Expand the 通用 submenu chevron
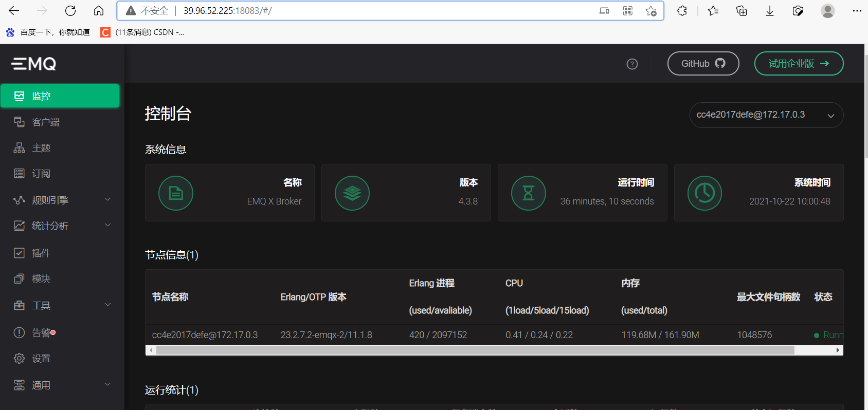Image resolution: width=868 pixels, height=410 pixels. 108,384
